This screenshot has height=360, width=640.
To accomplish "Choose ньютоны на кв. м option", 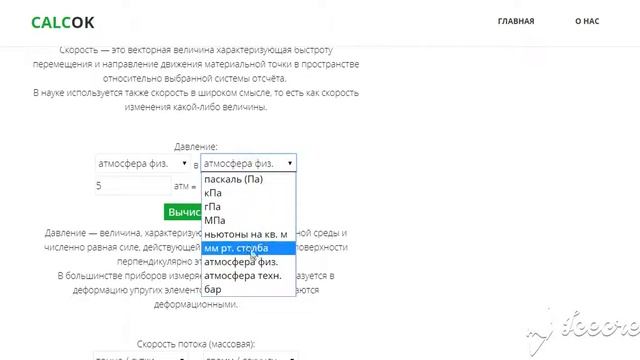I will pyautogui.click(x=249, y=235).
